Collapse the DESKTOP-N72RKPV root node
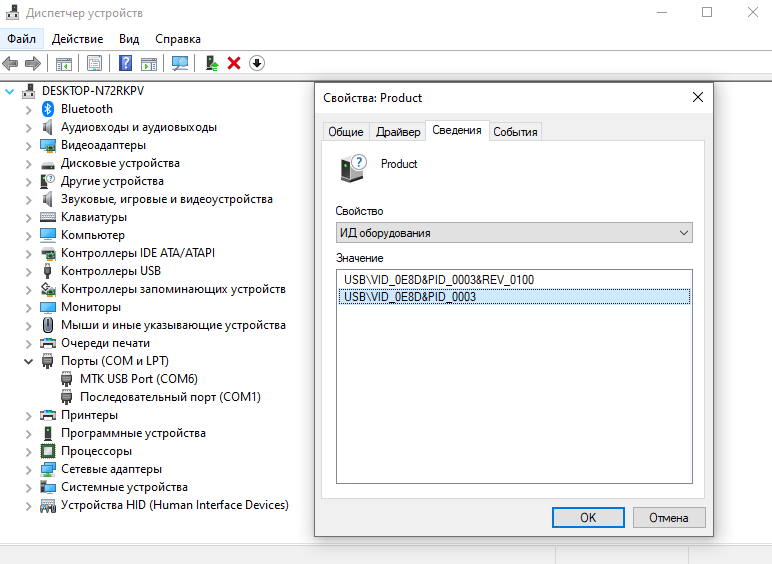 coord(9,92)
